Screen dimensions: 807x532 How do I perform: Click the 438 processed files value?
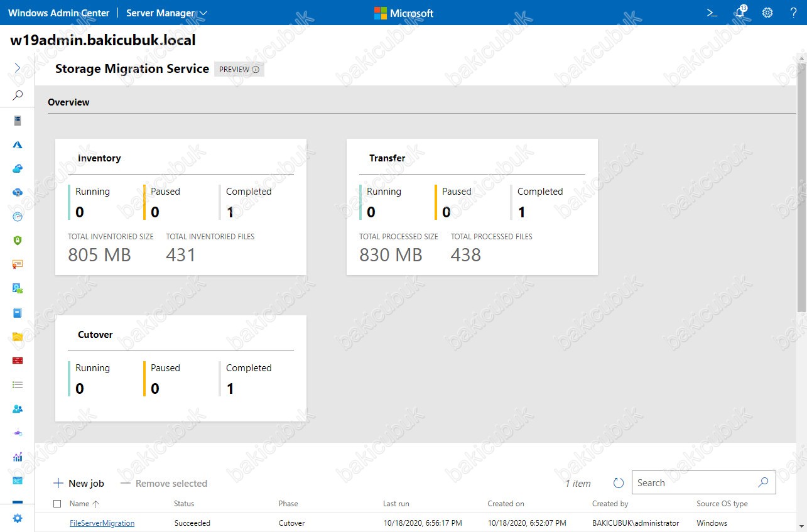[466, 254]
